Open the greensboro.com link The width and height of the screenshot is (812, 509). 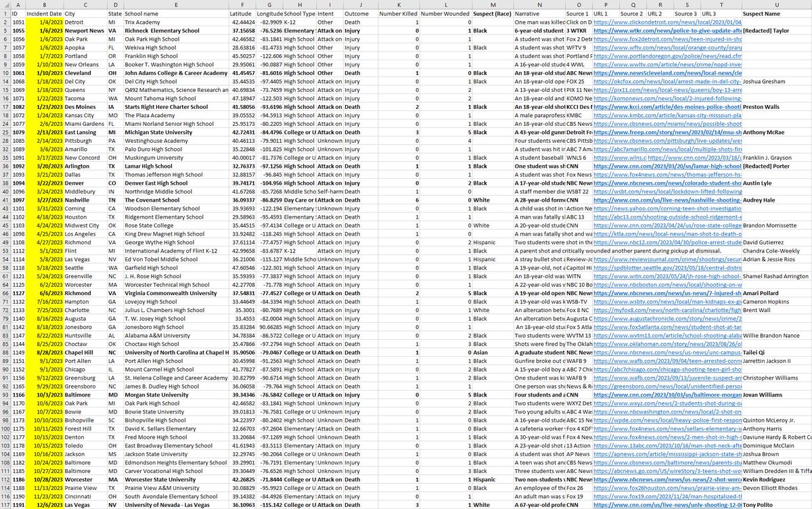(667, 386)
